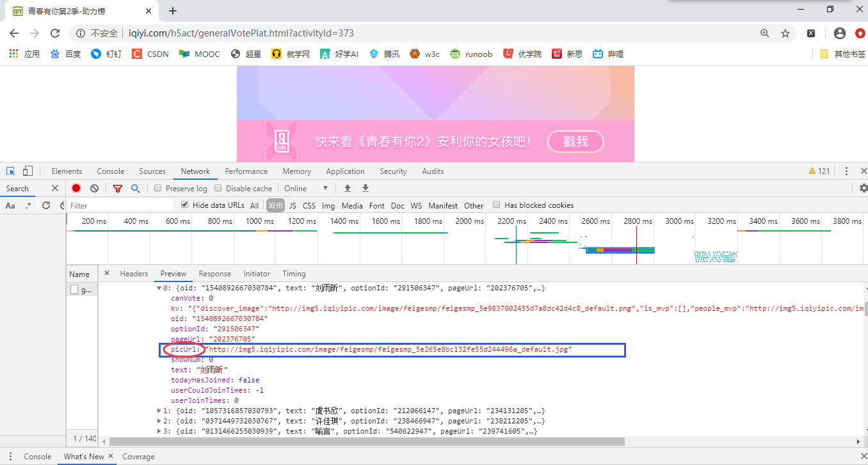Open the Timing request tab

point(294,274)
